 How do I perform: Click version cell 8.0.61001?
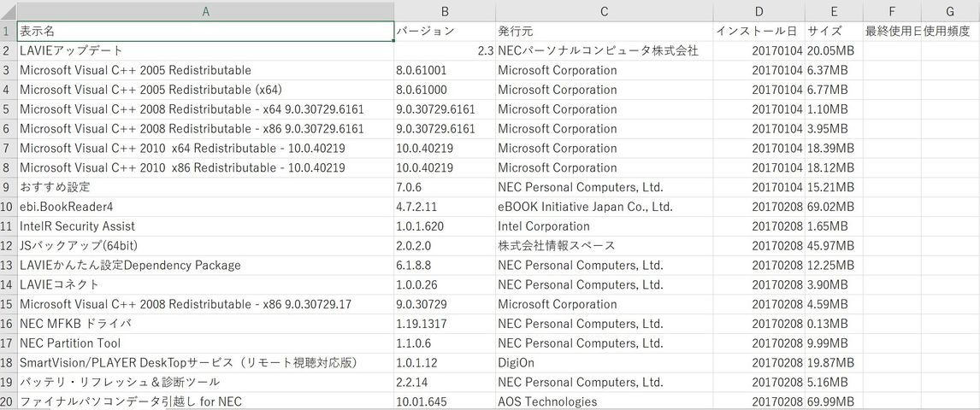(445, 70)
